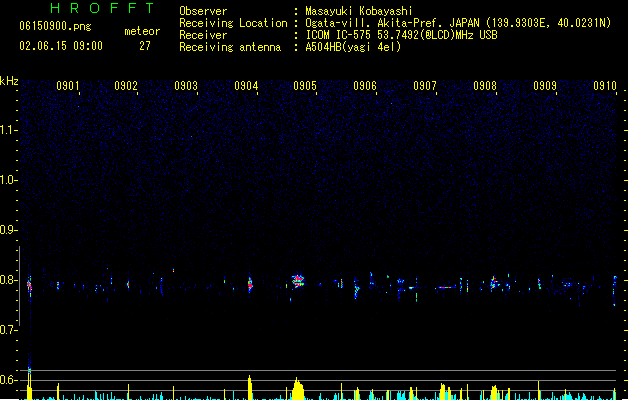Click the Observer field label
Image resolution: width=629 pixels, height=400 pixels.
(203, 11)
